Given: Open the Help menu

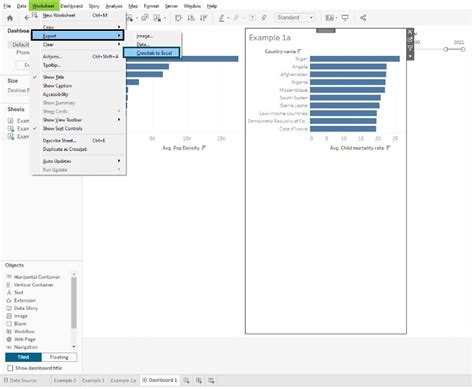Looking at the screenshot, I should point(212,6).
